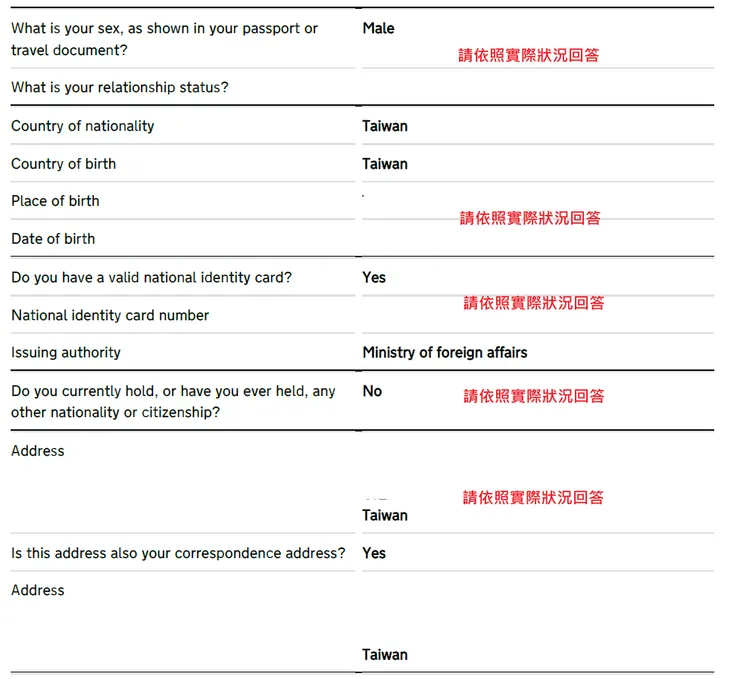Click "What is your relationship status?" label
Viewport: 740px width, 679px height.
tap(119, 88)
